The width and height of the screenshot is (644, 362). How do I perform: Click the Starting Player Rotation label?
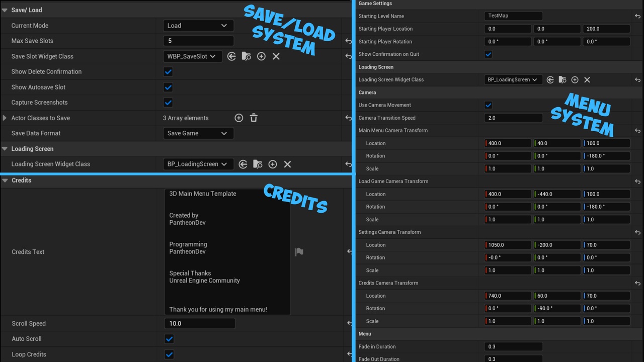tap(385, 42)
